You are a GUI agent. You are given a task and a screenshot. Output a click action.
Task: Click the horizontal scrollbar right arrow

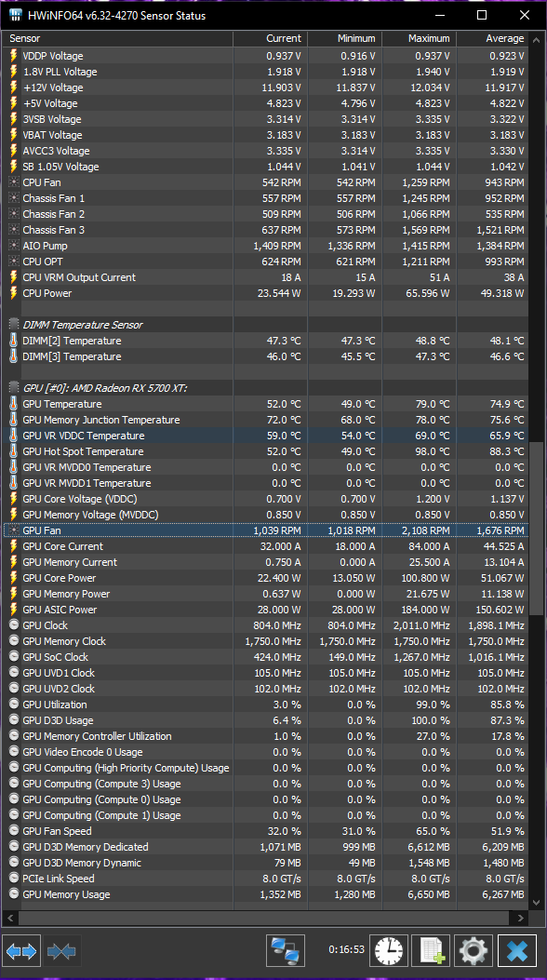(x=521, y=919)
